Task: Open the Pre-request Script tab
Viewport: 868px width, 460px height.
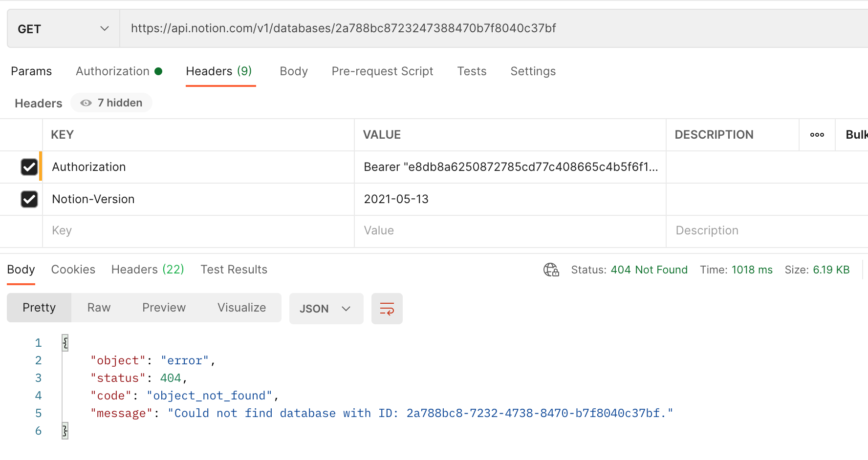Action: pyautogui.click(x=382, y=71)
